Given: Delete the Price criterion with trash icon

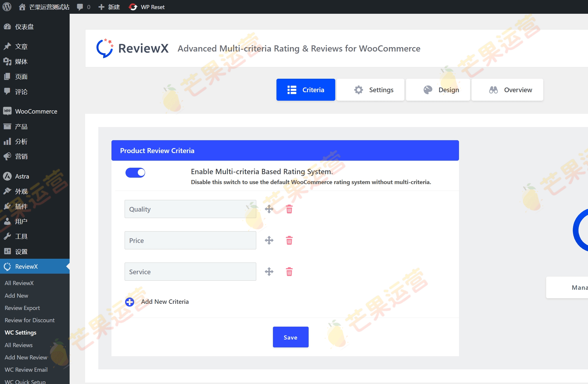Looking at the screenshot, I should click(x=289, y=240).
